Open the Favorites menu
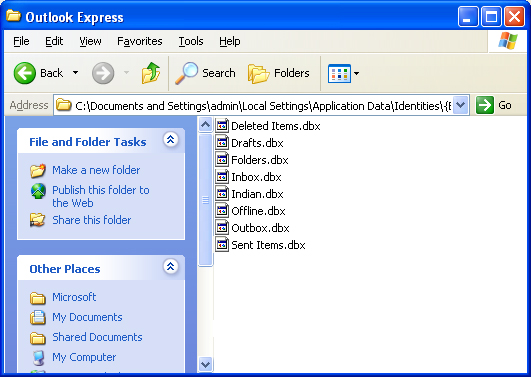The image size is (531, 377). pyautogui.click(x=140, y=41)
